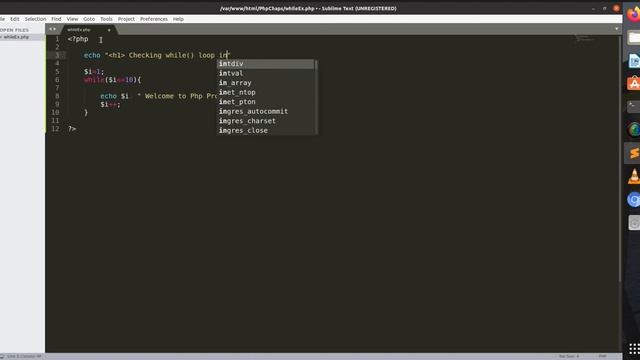
Task: Show Applications grid in the dock
Action: coord(634,349)
